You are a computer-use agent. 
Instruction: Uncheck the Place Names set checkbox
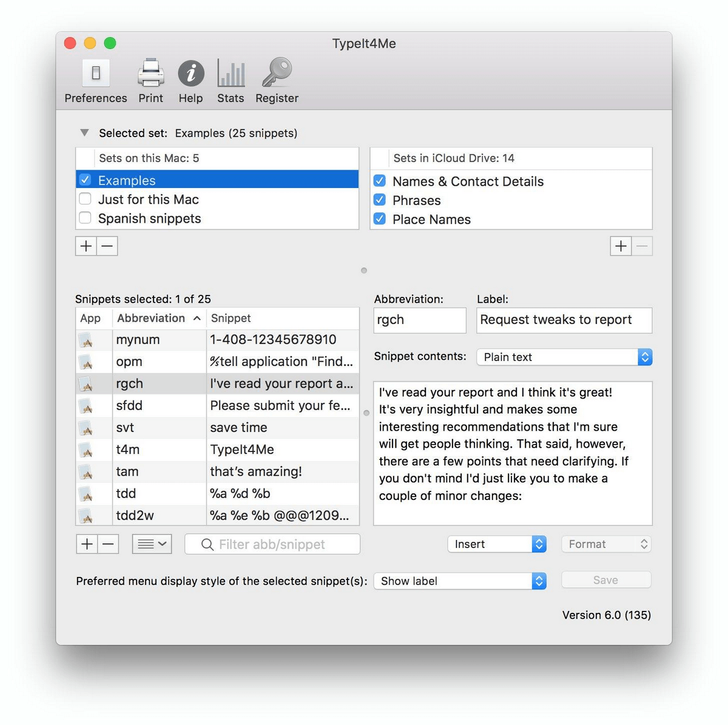pyautogui.click(x=380, y=218)
